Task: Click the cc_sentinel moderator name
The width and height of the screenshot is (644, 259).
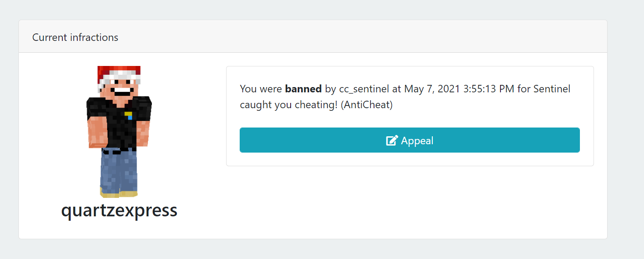Action: click(x=364, y=89)
